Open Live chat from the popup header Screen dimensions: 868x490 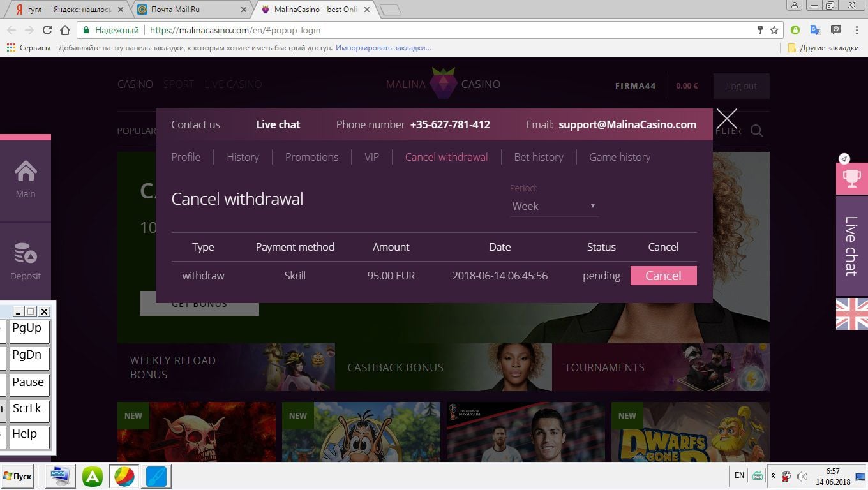pos(278,124)
